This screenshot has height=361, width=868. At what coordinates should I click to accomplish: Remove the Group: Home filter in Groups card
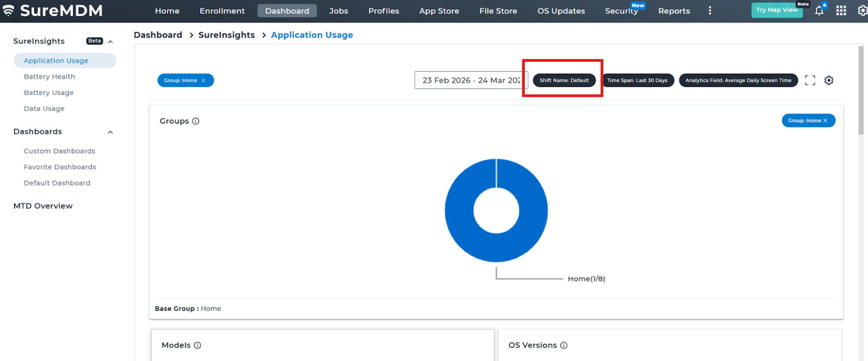825,121
